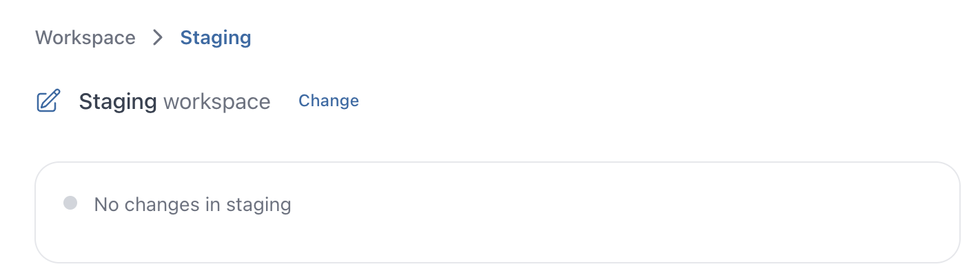Click the gray status dot
Viewport: 980px width, 280px height.
(x=70, y=203)
